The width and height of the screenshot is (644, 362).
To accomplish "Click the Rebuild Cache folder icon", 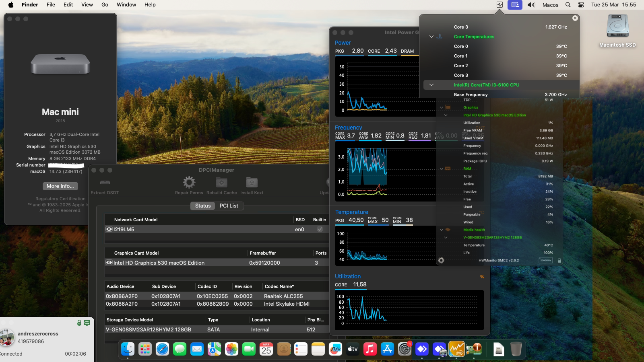I will click(221, 182).
